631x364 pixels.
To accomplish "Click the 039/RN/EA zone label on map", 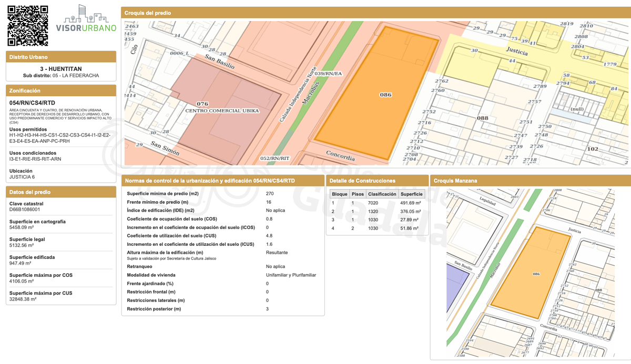I will pos(328,74).
